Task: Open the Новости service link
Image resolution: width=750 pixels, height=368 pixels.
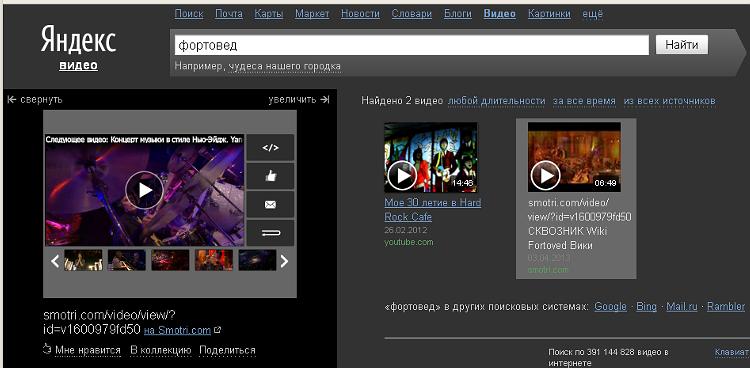Action: pyautogui.click(x=361, y=14)
